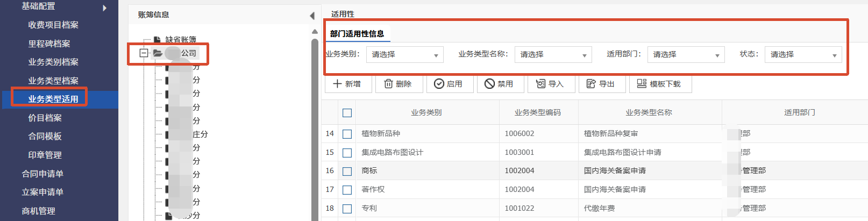Open 印章管理 in sidebar
The image size is (868, 221).
click(45, 155)
